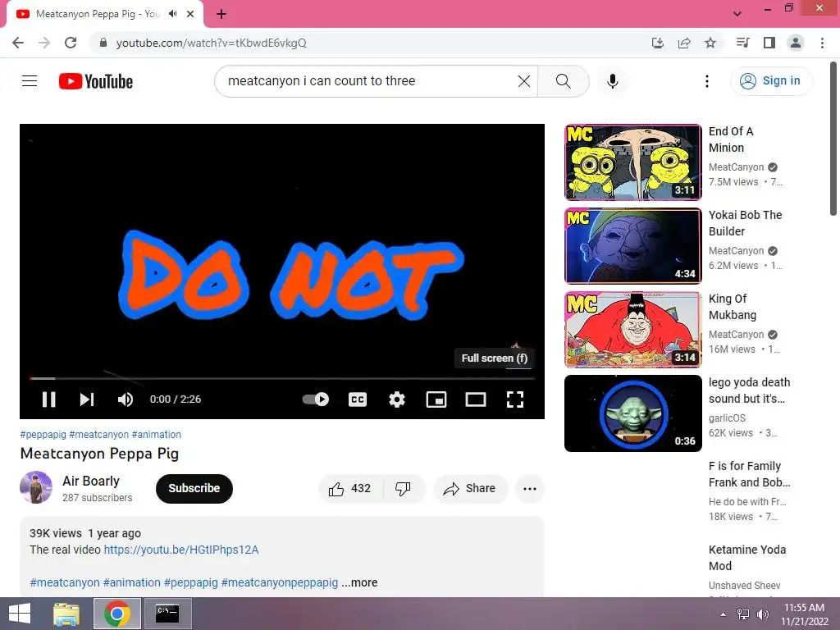Click the #animation hashtag above title
Image resolution: width=840 pixels, height=630 pixels.
point(157,435)
